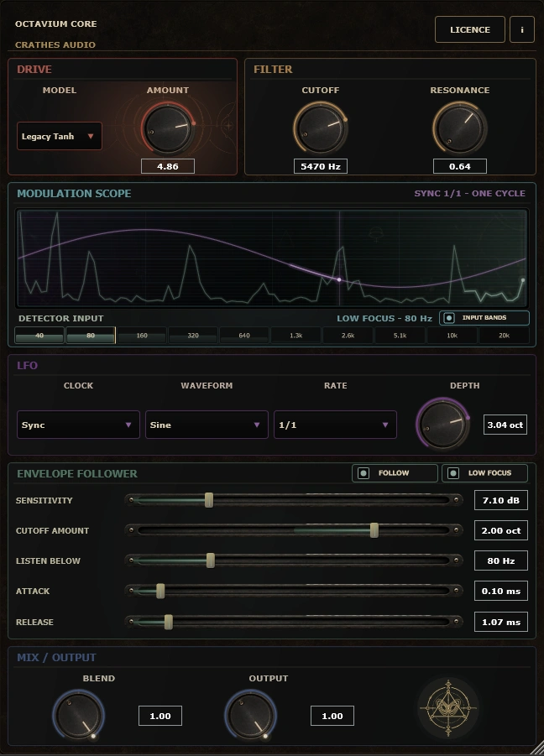Toggle the envelope FOLLOW switch
Viewport: 544px width, 756px height.
pos(395,473)
